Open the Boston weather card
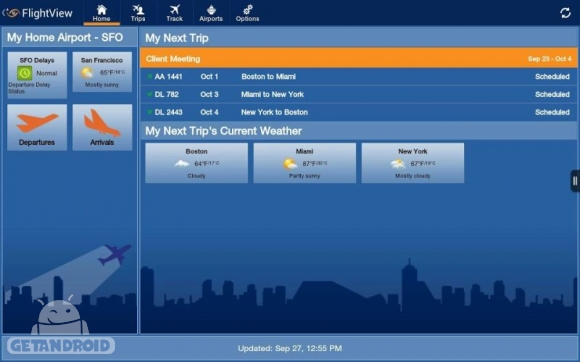This screenshot has height=362, width=580. [196, 163]
